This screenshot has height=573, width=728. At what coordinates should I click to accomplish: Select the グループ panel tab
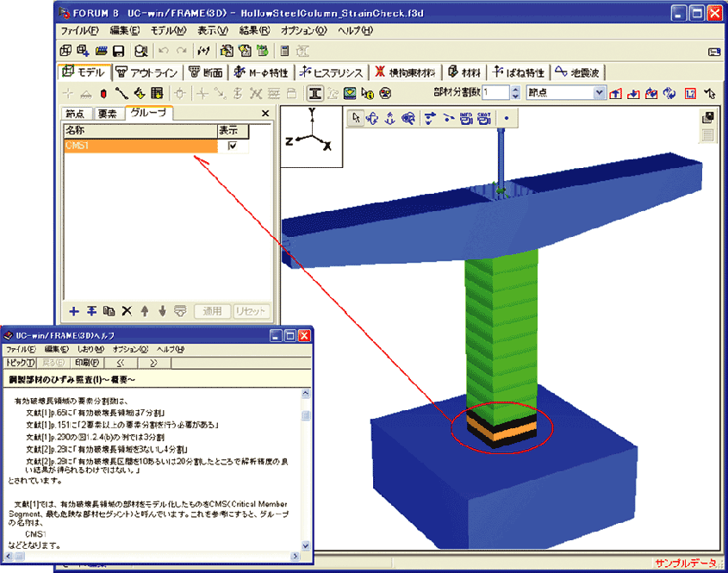149,113
